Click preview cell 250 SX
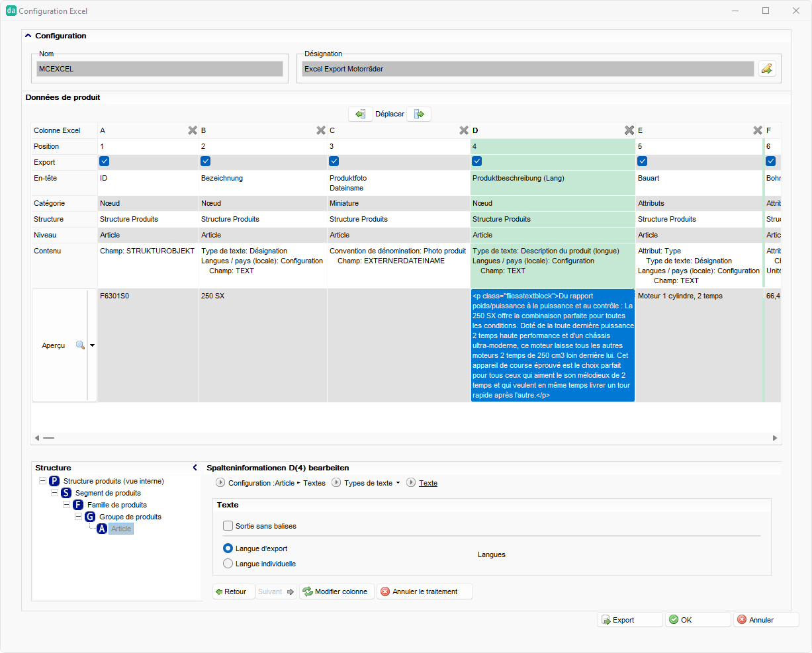Screen dimensions: 812x653 [x=263, y=345]
